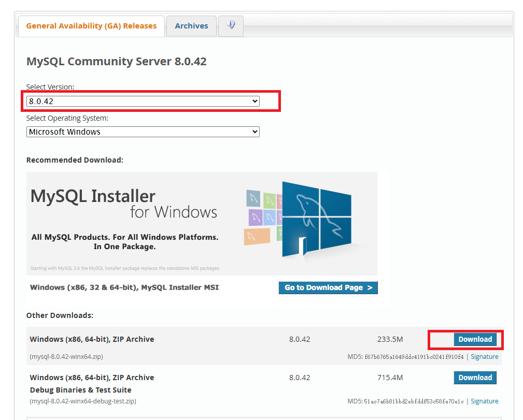
Task: Open Signature link for mysql-8.0.42-winx64.zip
Action: 484,357
